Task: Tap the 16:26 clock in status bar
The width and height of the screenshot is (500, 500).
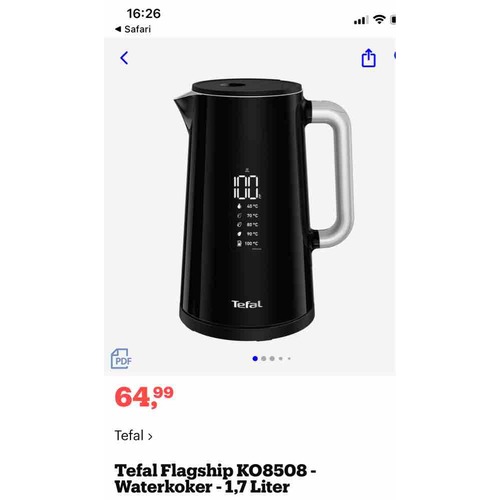Action: coord(144,14)
